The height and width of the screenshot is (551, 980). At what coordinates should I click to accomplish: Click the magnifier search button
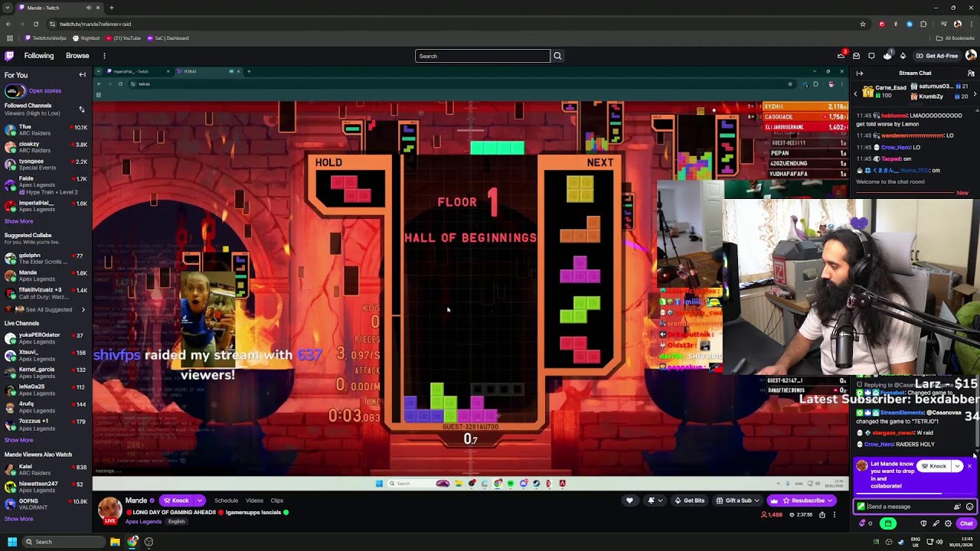(x=557, y=56)
